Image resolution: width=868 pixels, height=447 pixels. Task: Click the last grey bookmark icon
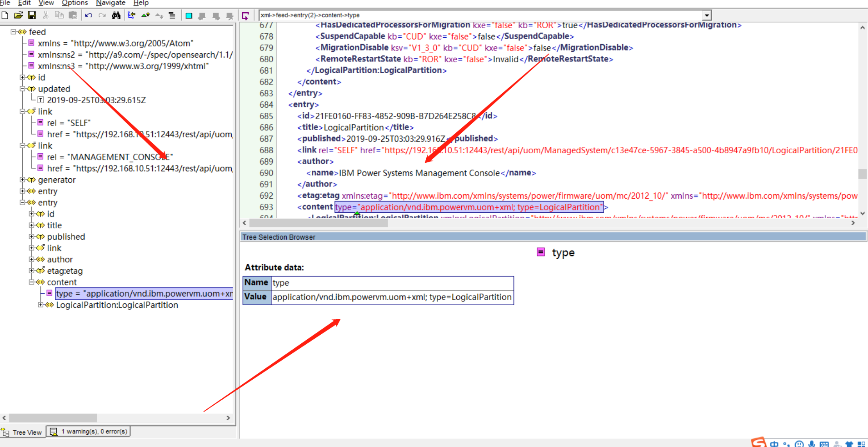pos(230,16)
